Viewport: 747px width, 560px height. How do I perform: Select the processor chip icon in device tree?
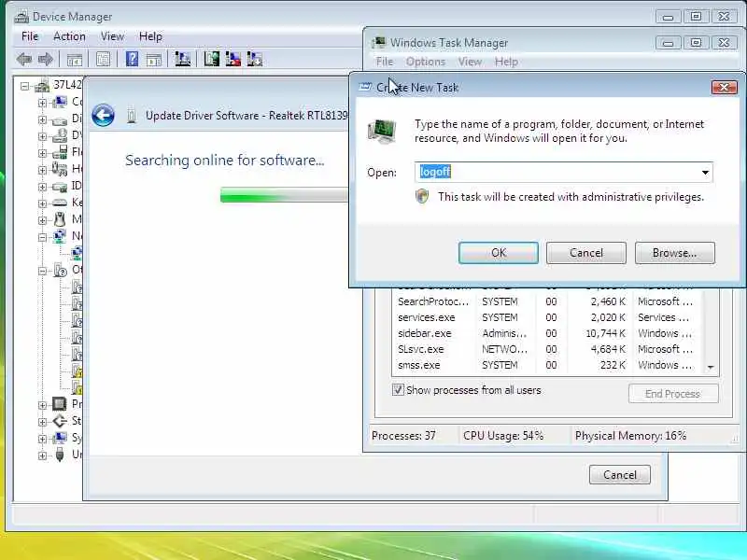[60, 404]
